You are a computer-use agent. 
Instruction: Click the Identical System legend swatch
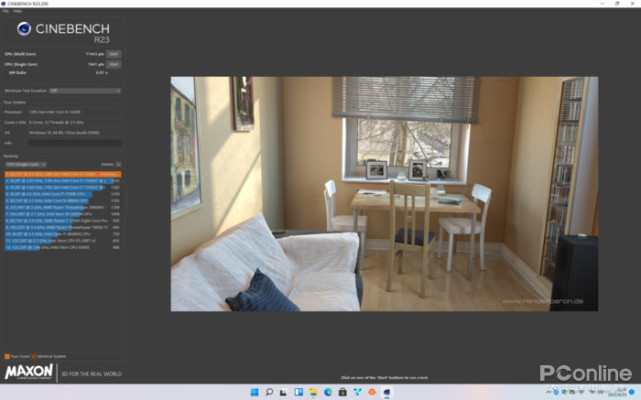click(x=34, y=356)
